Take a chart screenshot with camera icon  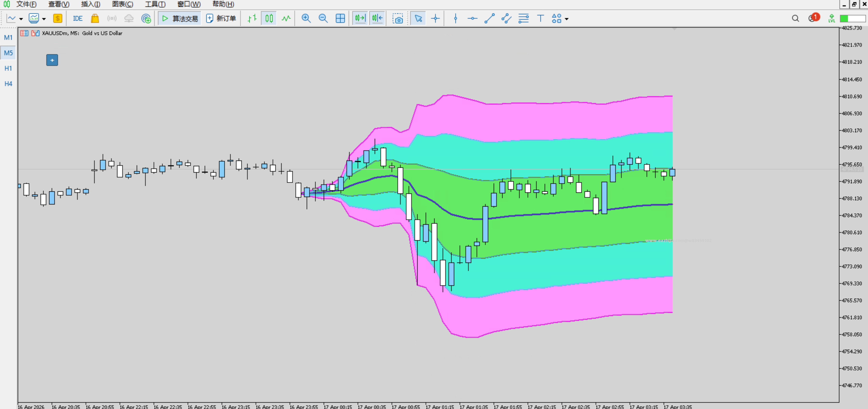[x=398, y=18]
